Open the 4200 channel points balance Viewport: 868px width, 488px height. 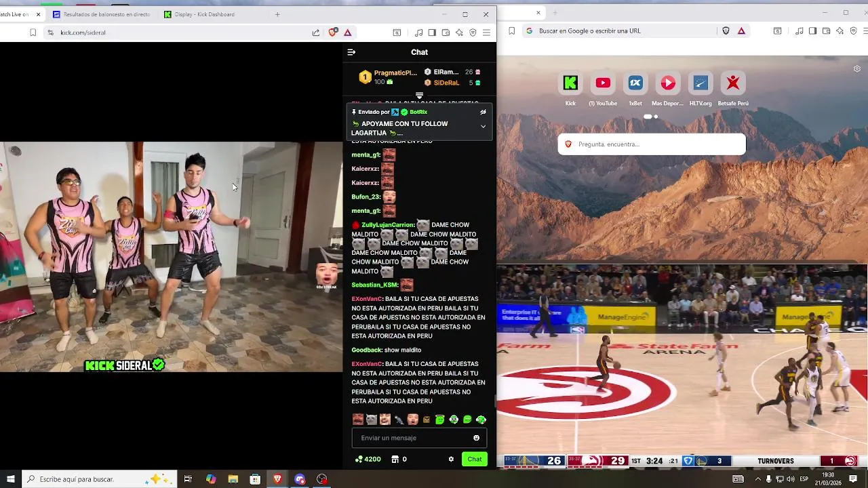(x=368, y=459)
